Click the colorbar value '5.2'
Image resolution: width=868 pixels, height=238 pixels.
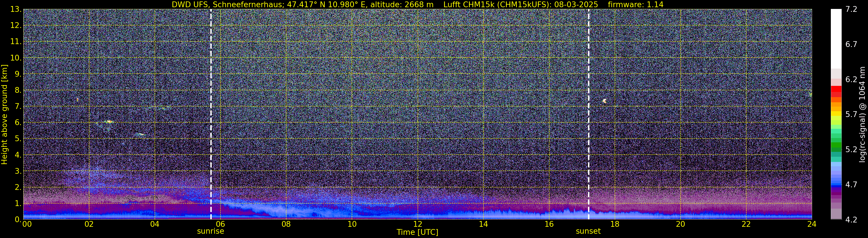[x=851, y=149]
